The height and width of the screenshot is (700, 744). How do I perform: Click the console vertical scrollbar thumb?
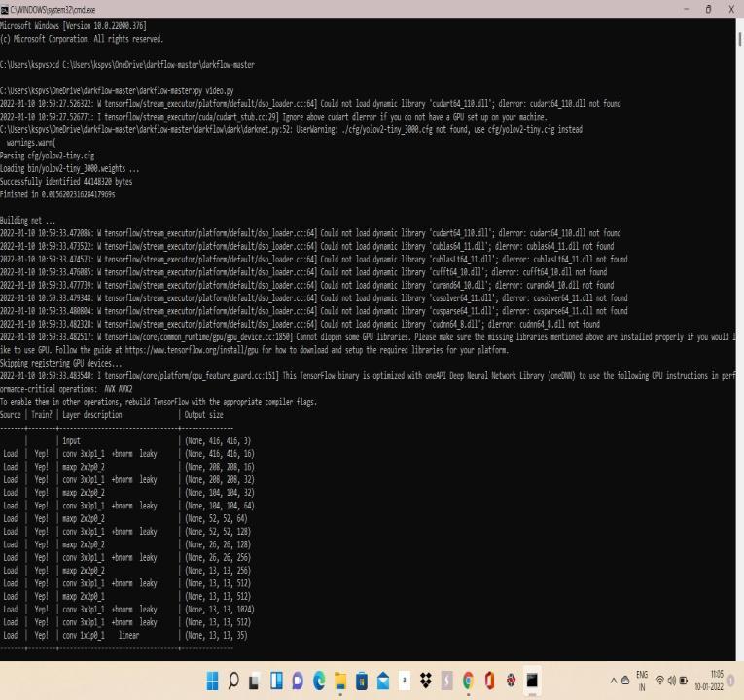739,39
